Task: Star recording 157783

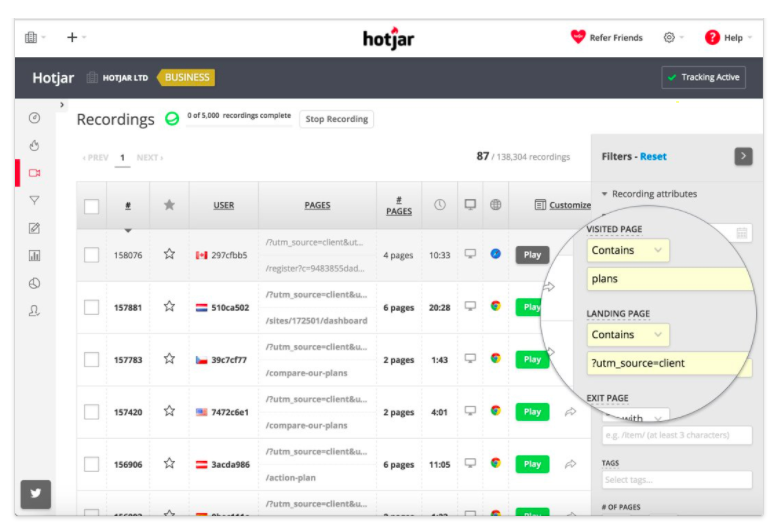Action: click(169, 359)
